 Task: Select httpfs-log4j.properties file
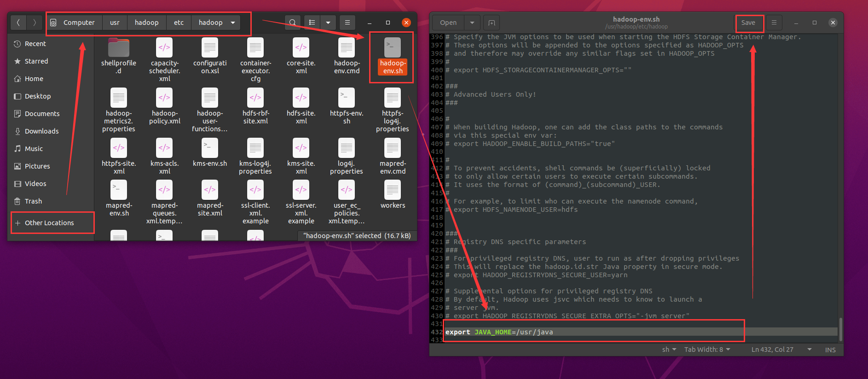pos(393,110)
